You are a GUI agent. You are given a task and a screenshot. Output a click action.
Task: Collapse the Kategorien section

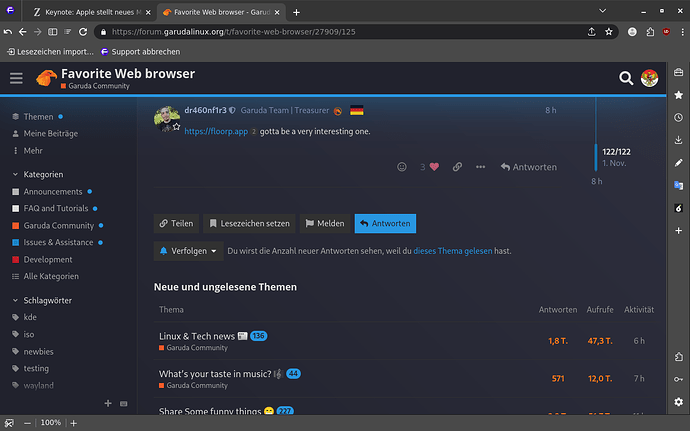tap(37, 174)
